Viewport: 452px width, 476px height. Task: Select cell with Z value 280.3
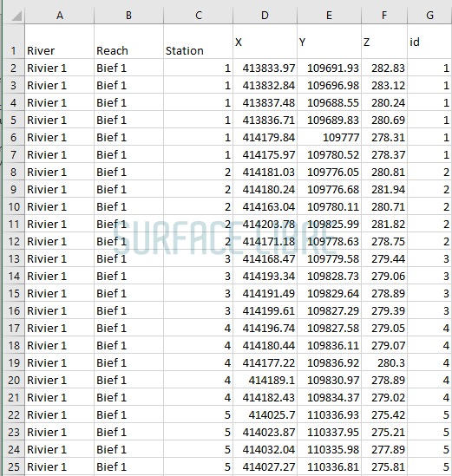point(384,362)
